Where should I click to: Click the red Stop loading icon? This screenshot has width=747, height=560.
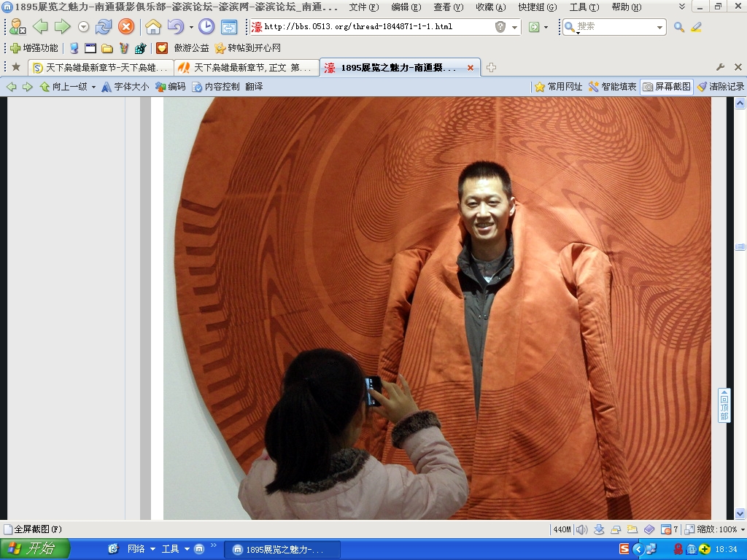[x=126, y=27]
